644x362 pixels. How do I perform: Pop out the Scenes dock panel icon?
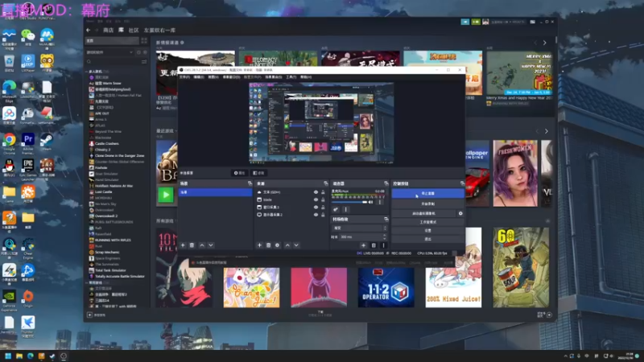coord(250,183)
